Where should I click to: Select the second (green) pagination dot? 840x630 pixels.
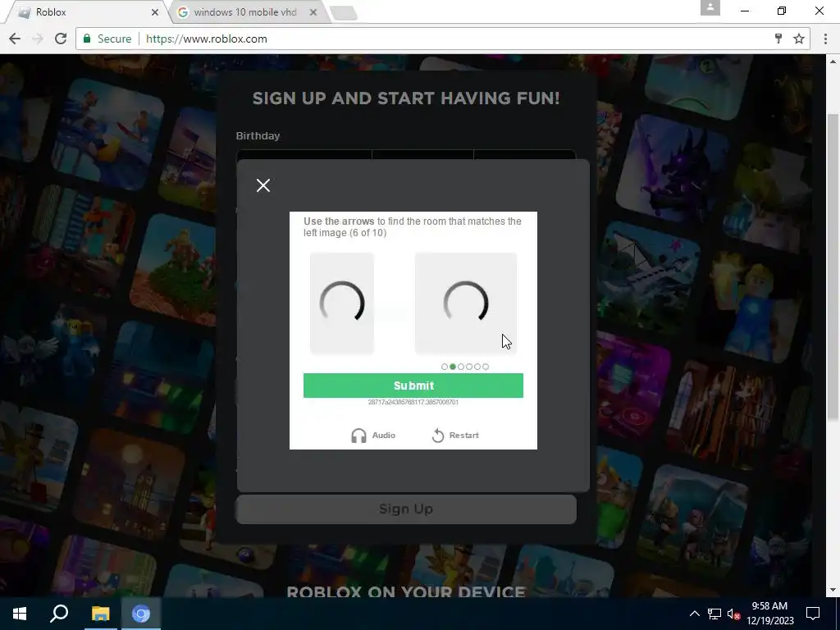[x=453, y=367]
